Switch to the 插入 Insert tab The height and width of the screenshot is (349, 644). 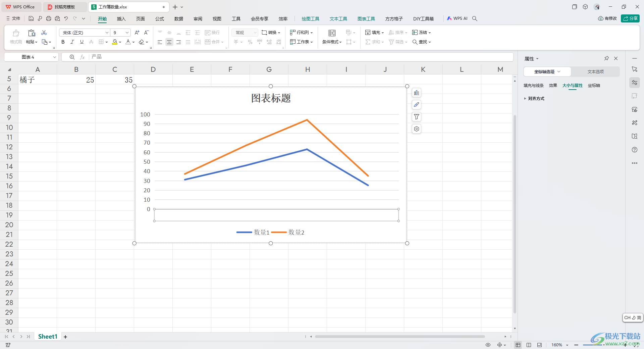click(121, 19)
